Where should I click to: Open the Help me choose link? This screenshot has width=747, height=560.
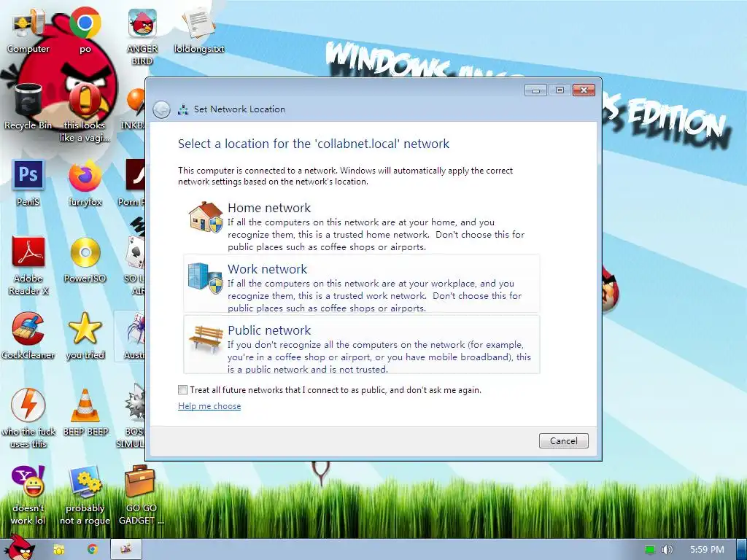[x=209, y=406]
